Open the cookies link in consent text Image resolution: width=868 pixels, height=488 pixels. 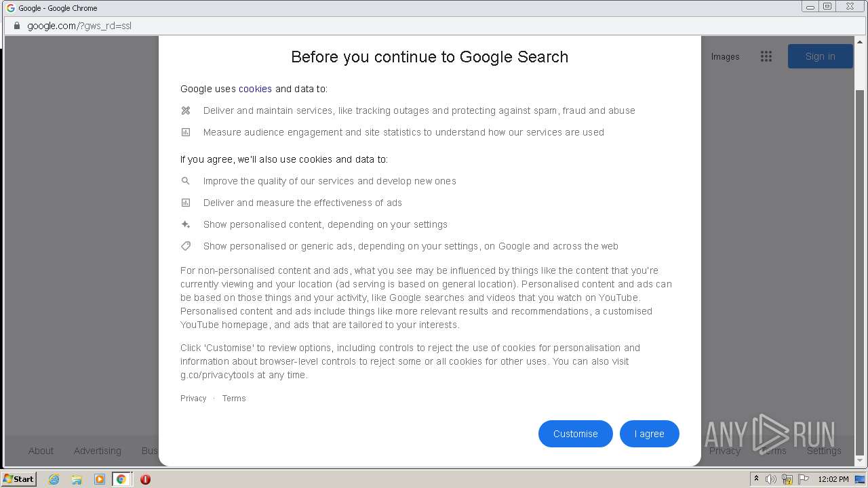tap(255, 89)
